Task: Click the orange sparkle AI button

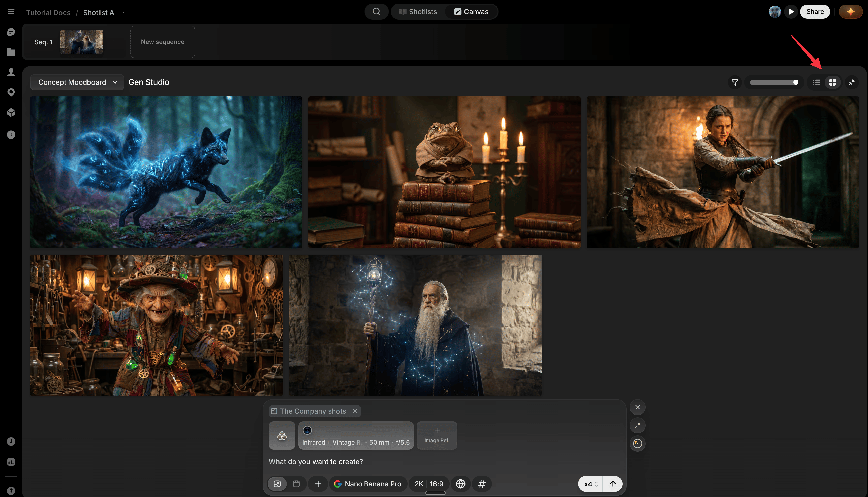Action: coord(850,12)
